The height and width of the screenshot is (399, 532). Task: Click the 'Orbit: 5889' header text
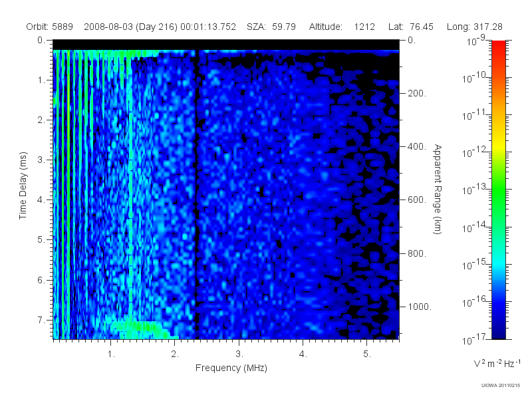pos(49,27)
